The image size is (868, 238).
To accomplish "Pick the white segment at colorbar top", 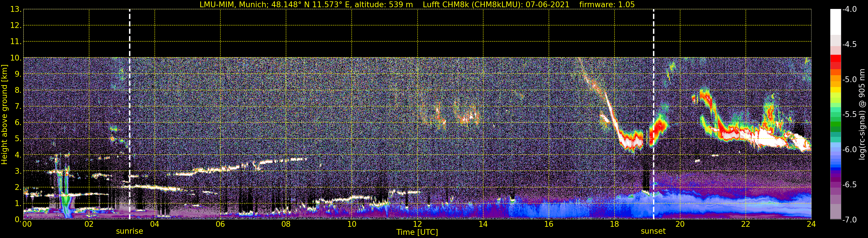I will [836, 22].
